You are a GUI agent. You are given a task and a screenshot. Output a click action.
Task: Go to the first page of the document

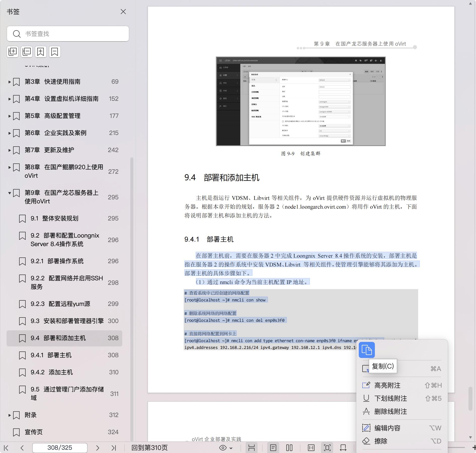point(7,448)
